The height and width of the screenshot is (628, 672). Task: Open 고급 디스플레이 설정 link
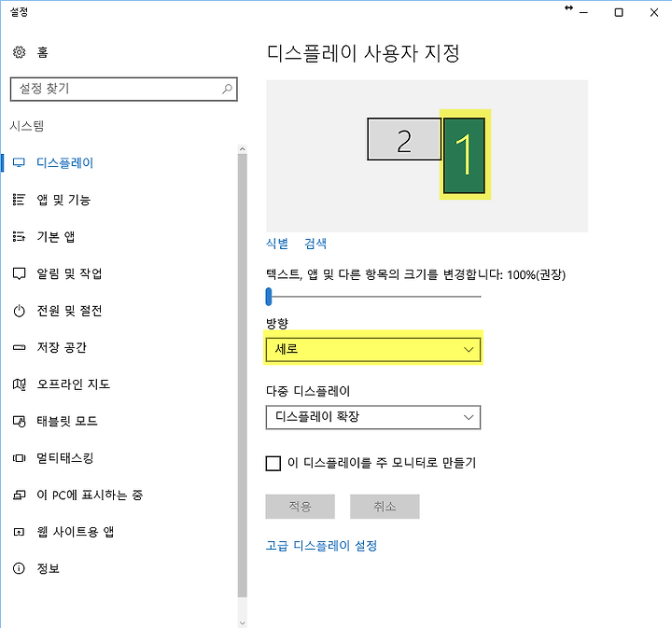[x=321, y=546]
